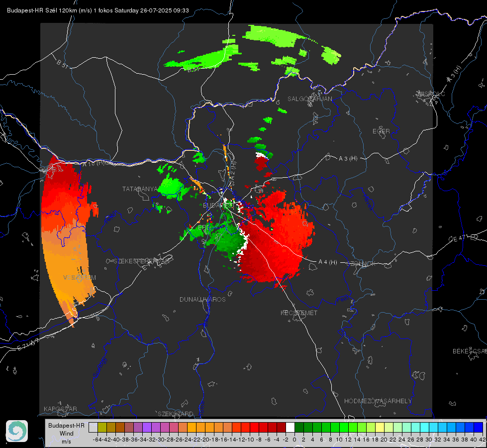
Task: Click the SALGÓTARJÁN city label
Action: click(309, 99)
